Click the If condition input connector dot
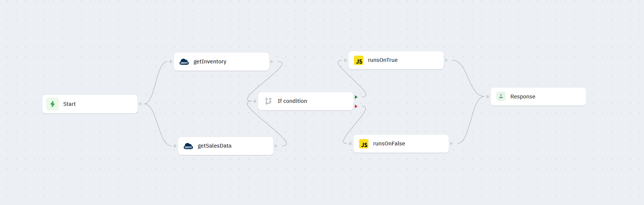This screenshot has width=644, height=205. click(x=255, y=101)
